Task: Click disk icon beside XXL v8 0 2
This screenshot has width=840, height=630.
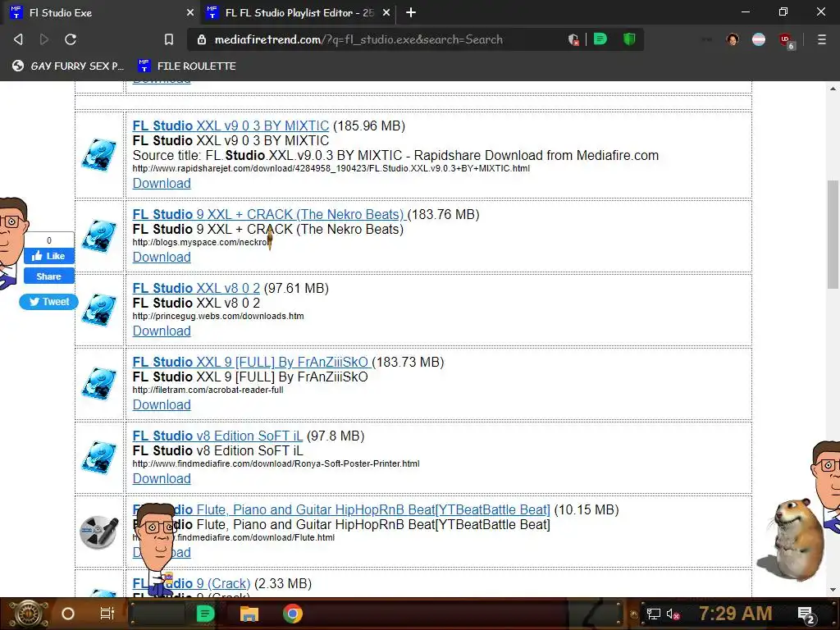Action: 98,309
